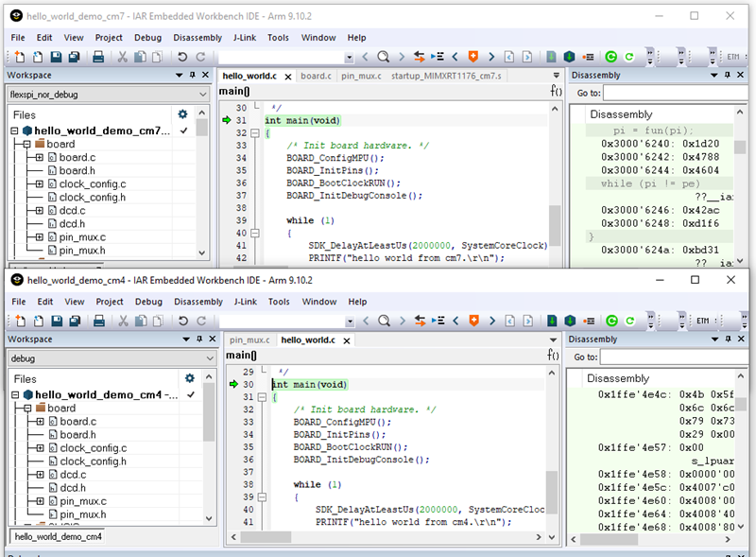The height and width of the screenshot is (557, 756).
Task: Open Disassembly menu in cm4 window
Action: click(x=198, y=302)
